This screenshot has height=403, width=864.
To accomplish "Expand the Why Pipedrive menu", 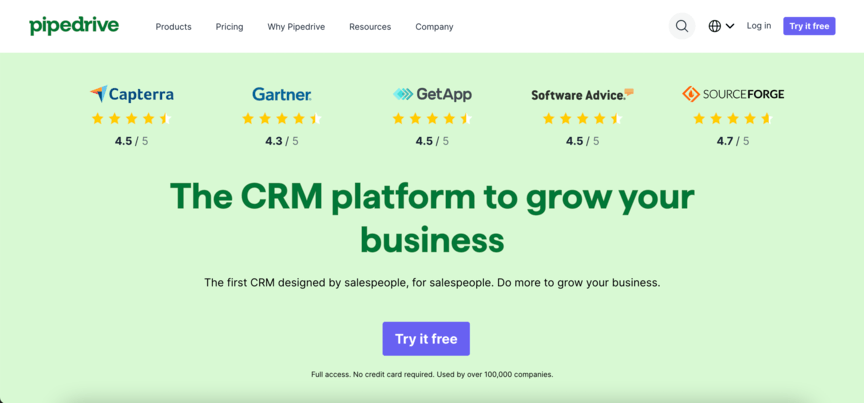I will [296, 26].
